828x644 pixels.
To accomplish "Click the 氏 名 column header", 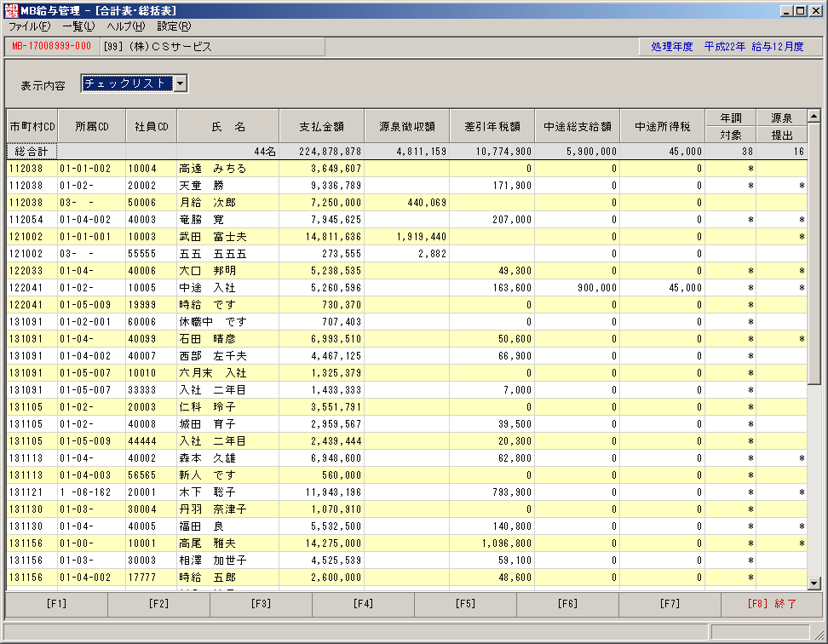I will (228, 127).
